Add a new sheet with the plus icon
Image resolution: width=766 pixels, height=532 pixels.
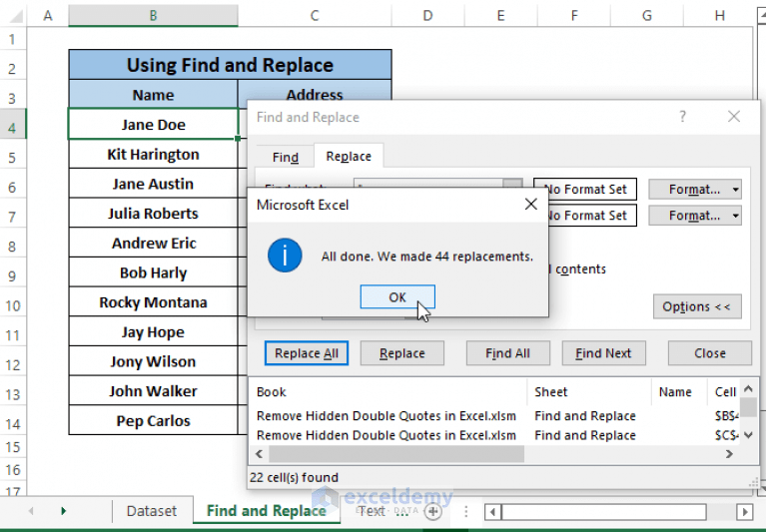pyautogui.click(x=432, y=511)
